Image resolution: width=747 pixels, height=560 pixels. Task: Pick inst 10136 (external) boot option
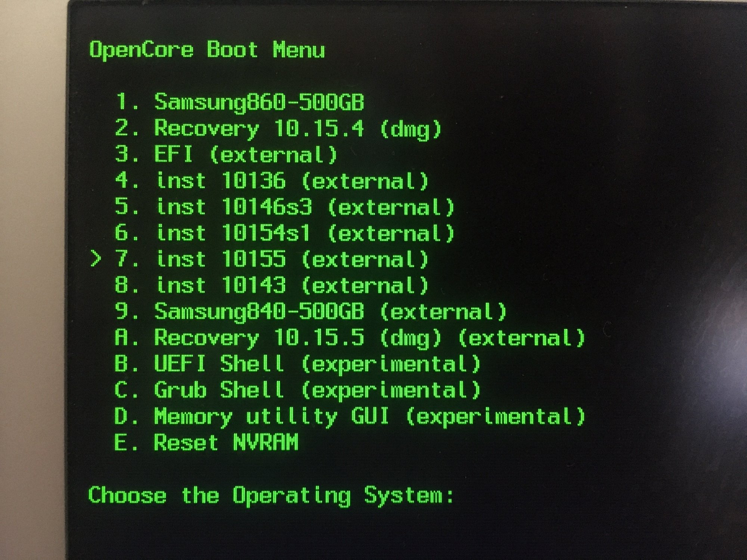[272, 181]
